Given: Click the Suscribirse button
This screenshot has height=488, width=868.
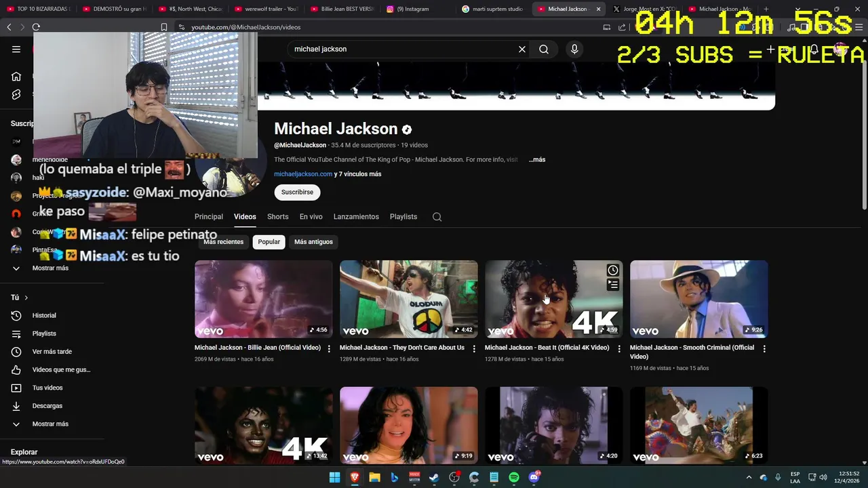Looking at the screenshot, I should click(x=297, y=192).
